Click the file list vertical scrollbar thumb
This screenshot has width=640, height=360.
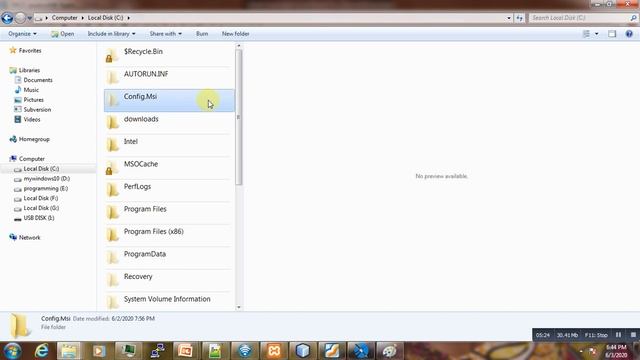point(239,117)
